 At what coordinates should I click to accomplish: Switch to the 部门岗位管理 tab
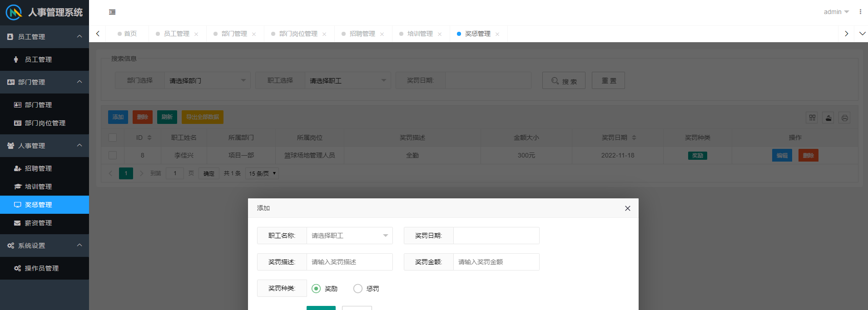[x=298, y=34]
